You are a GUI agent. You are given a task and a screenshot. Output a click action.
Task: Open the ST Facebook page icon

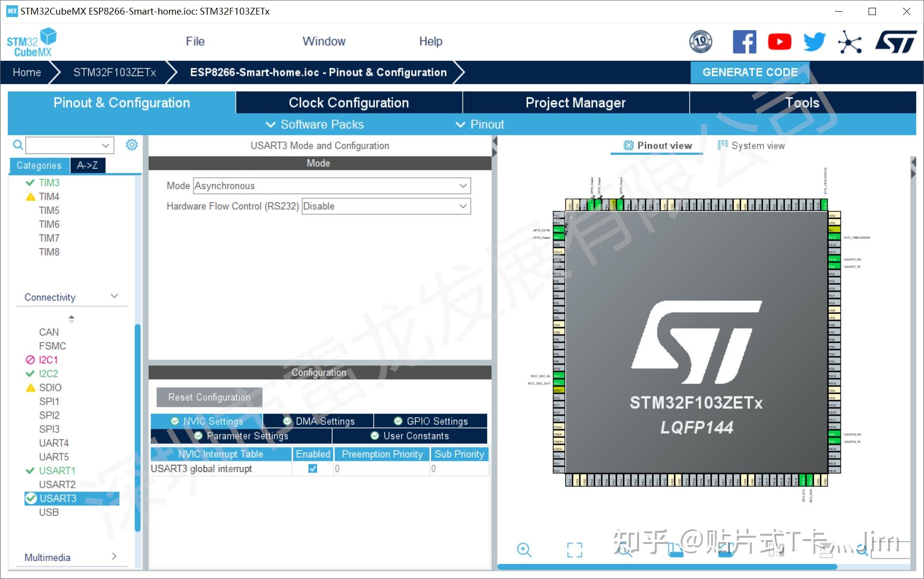coord(745,42)
